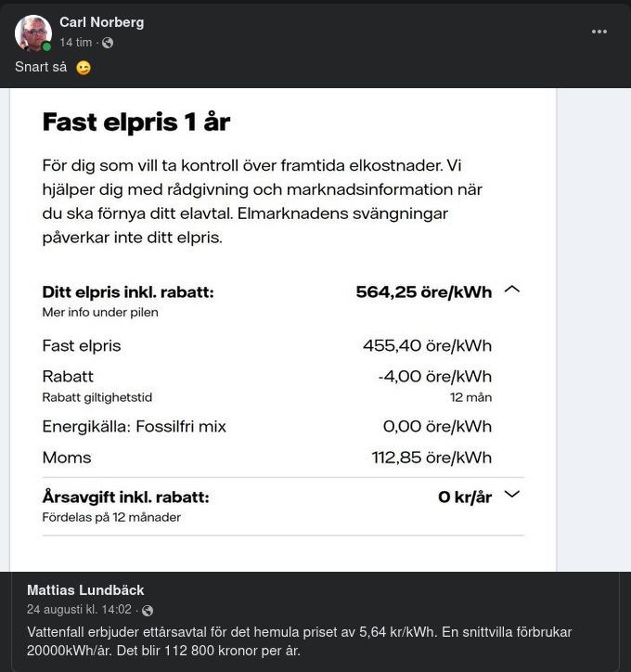Click the "Mer info under pilen" text
This screenshot has height=672, width=631.
click(100, 313)
